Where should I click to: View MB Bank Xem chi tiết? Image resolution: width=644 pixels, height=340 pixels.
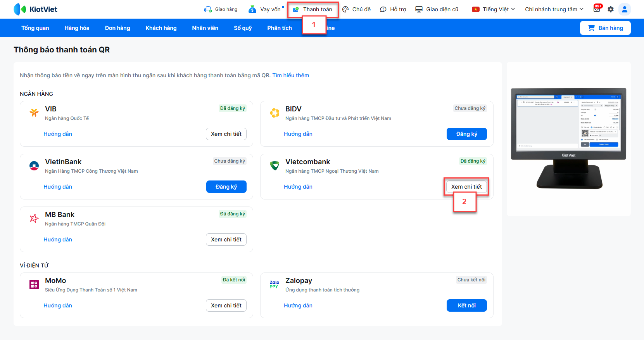[x=226, y=239]
